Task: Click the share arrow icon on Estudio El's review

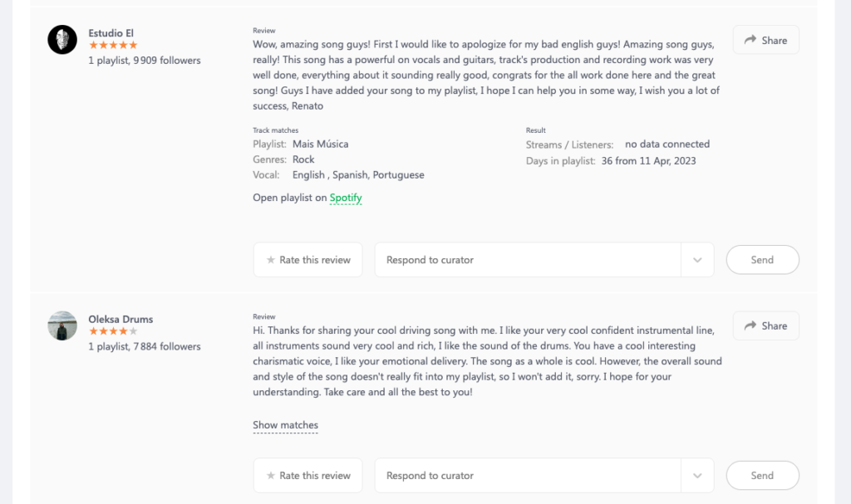Action: click(x=750, y=40)
